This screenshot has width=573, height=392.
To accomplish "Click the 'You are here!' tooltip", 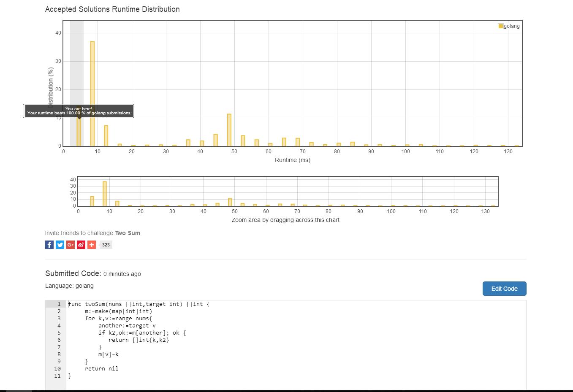I will pos(79,111).
